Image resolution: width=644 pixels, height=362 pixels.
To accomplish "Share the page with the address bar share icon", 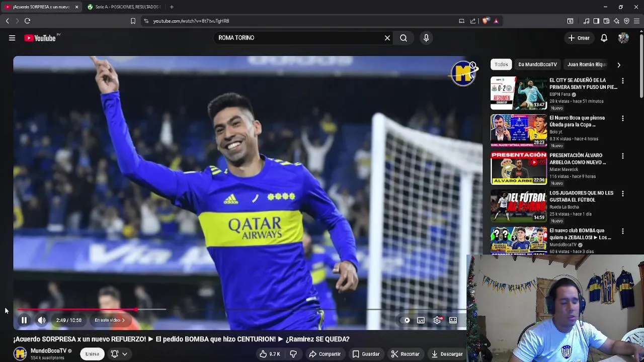I will (473, 21).
